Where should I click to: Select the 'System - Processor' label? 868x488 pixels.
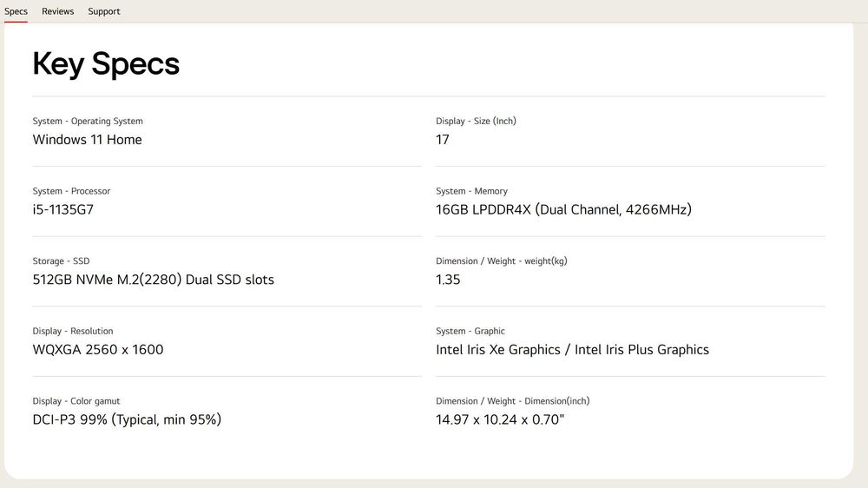pyautogui.click(x=71, y=191)
